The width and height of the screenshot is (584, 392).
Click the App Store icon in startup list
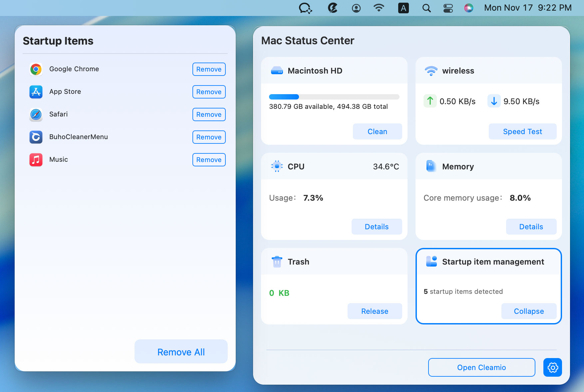[x=36, y=92]
